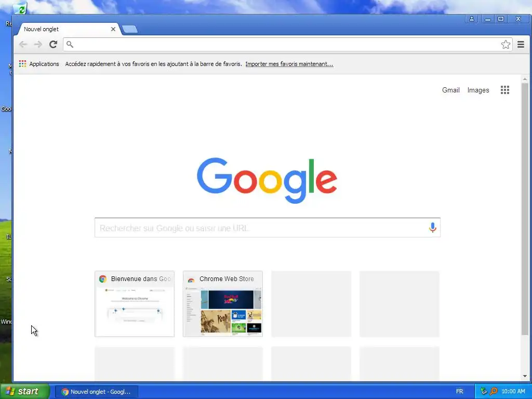
Task: Click the green network tray icon
Action: pos(484,391)
